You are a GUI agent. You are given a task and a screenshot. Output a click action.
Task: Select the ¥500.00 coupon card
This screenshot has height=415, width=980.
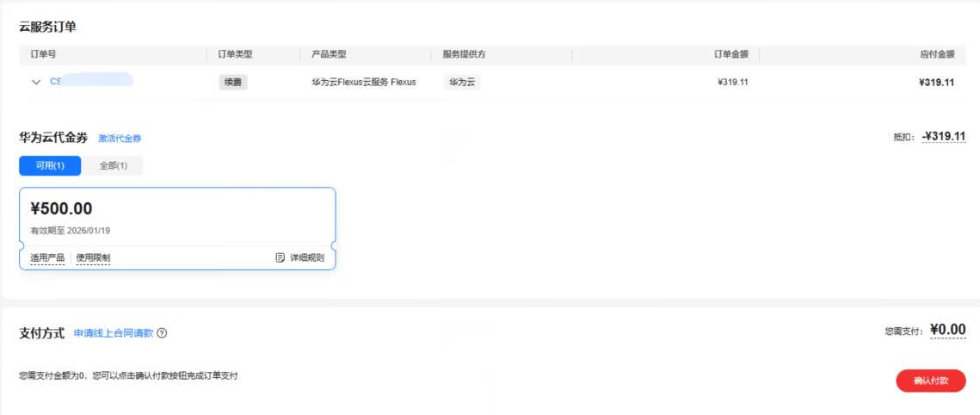[x=176, y=215]
